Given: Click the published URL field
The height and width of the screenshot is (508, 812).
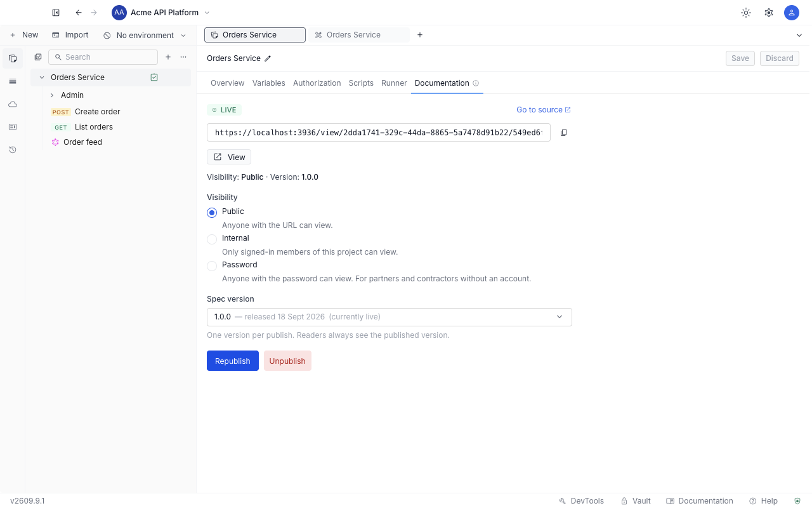Looking at the screenshot, I should point(379,133).
